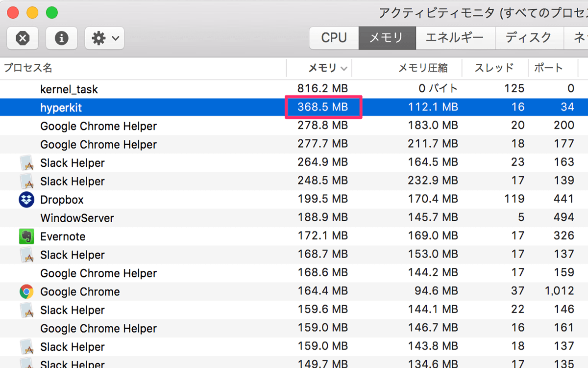This screenshot has height=368, width=588.
Task: Click the Evernote process name
Action: (63, 237)
